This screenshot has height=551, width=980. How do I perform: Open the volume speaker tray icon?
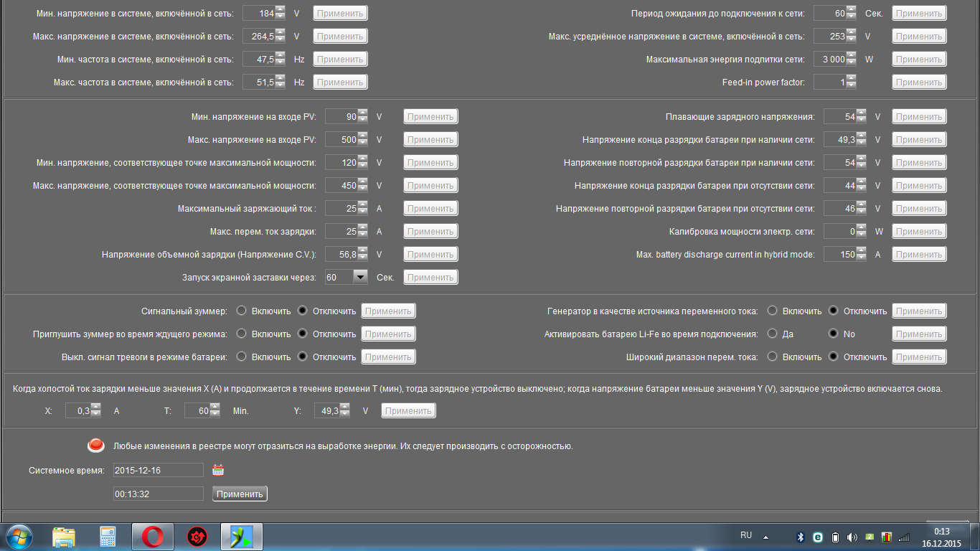coord(852,537)
